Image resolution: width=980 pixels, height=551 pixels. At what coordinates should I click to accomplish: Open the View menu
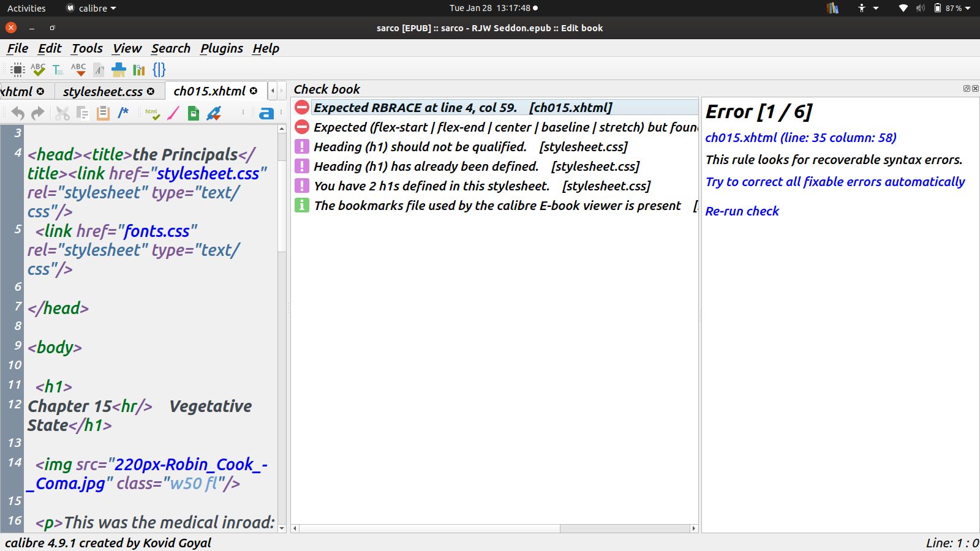pyautogui.click(x=127, y=48)
